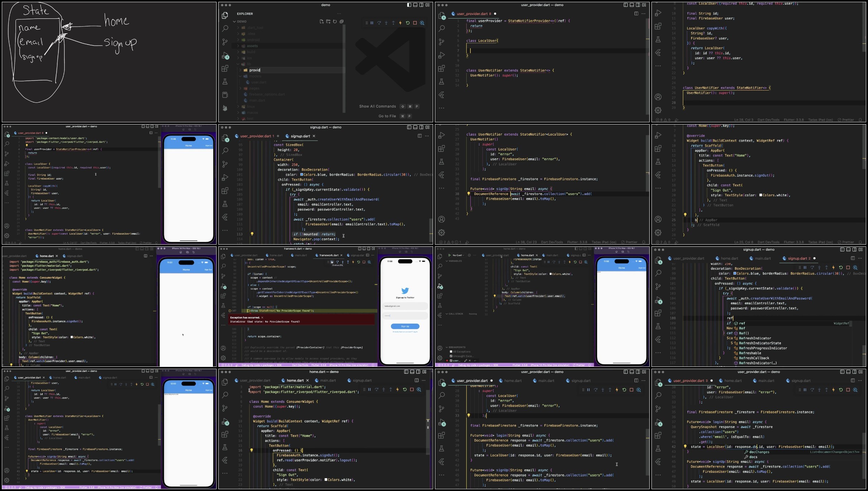
Task: Open the No Conf debug configuration dropdown
Action: tap(458, 255)
